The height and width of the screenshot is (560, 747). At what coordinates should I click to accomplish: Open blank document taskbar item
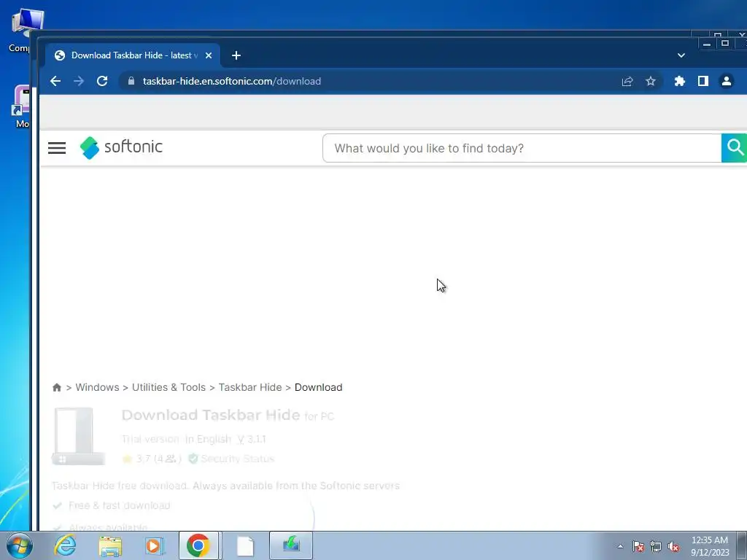[x=245, y=546]
